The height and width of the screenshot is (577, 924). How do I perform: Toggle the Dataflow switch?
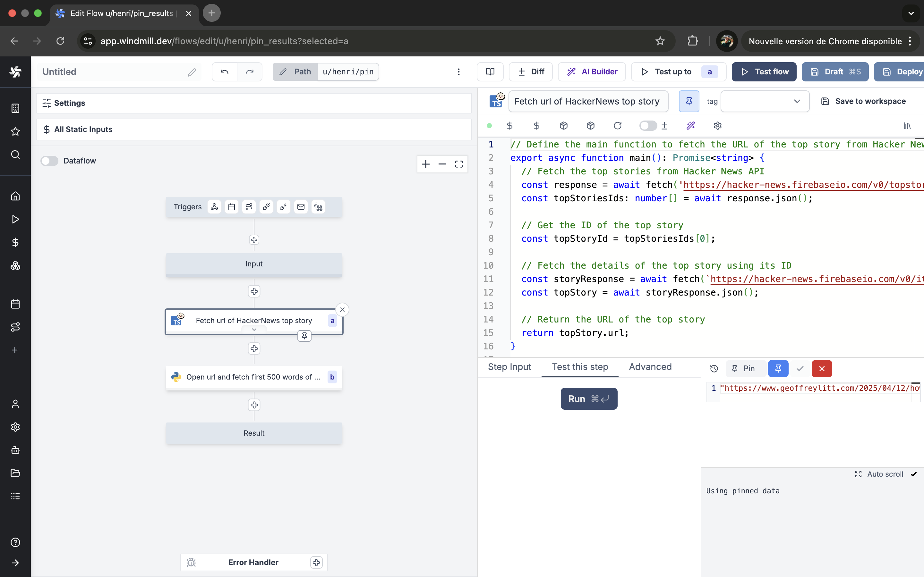point(50,161)
